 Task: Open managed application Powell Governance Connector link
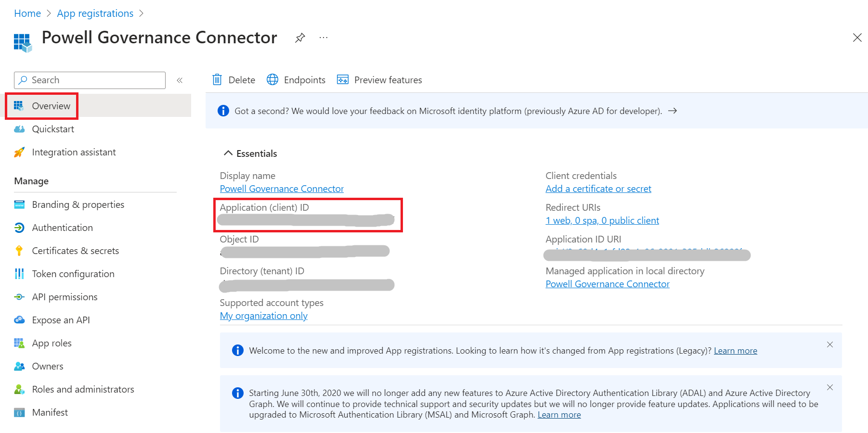608,284
